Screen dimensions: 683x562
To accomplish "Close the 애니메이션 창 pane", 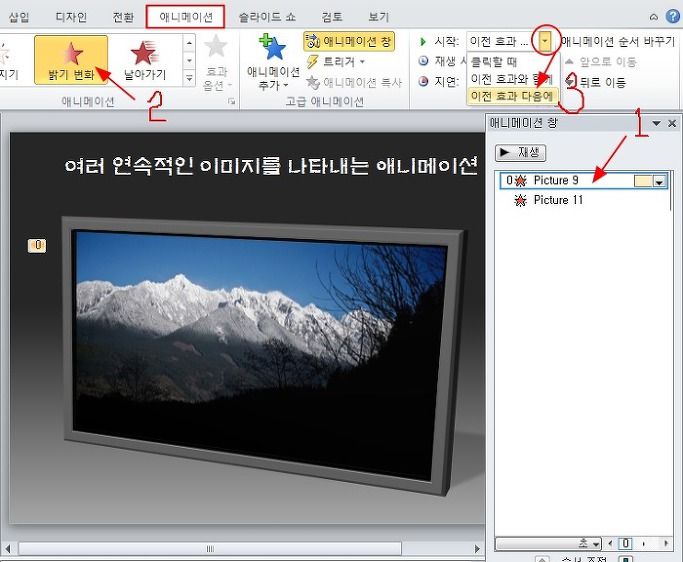I will pyautogui.click(x=672, y=123).
